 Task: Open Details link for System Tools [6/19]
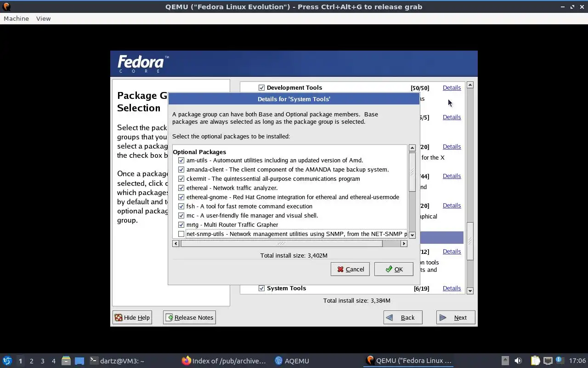pyautogui.click(x=452, y=288)
